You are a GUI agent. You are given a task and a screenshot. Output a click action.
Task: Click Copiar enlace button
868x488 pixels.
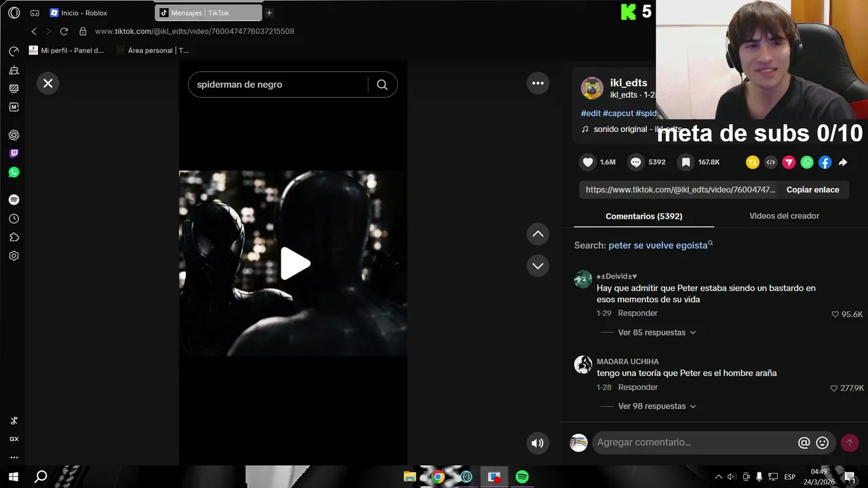[812, 190]
